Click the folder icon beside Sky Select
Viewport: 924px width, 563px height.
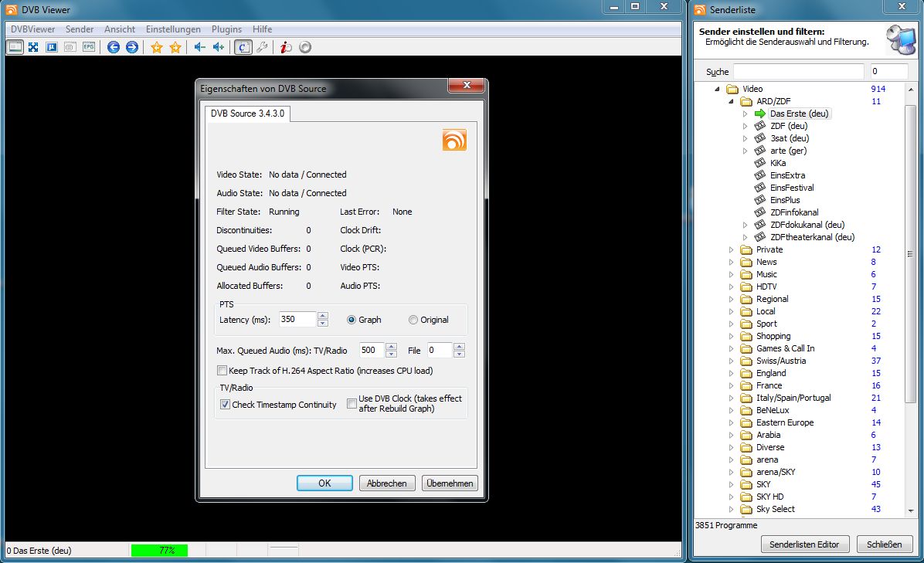[x=746, y=510]
